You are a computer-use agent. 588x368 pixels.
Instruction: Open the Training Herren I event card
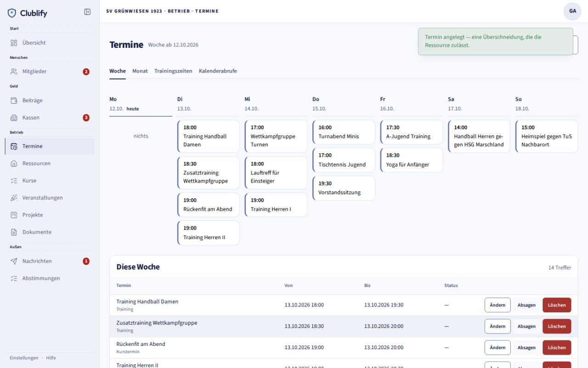[276, 205]
